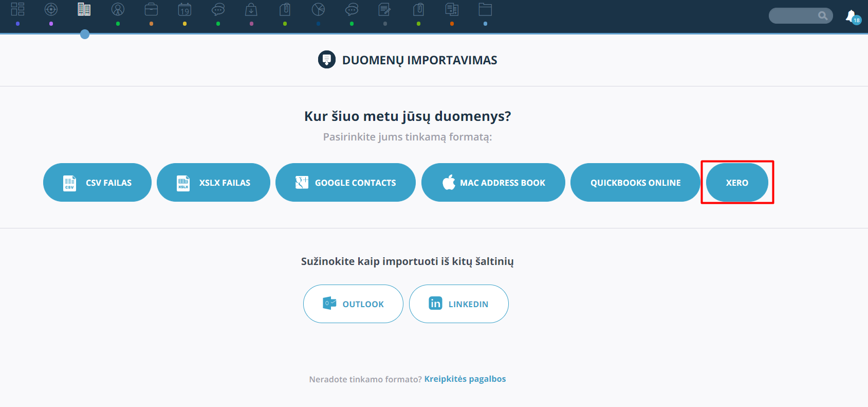
Task: Open the notes document with pencil icon
Action: (385, 9)
